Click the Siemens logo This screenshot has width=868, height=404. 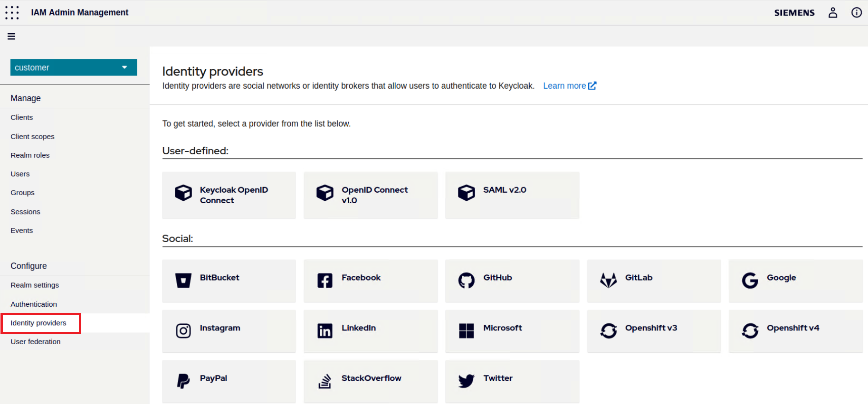pyautogui.click(x=794, y=13)
